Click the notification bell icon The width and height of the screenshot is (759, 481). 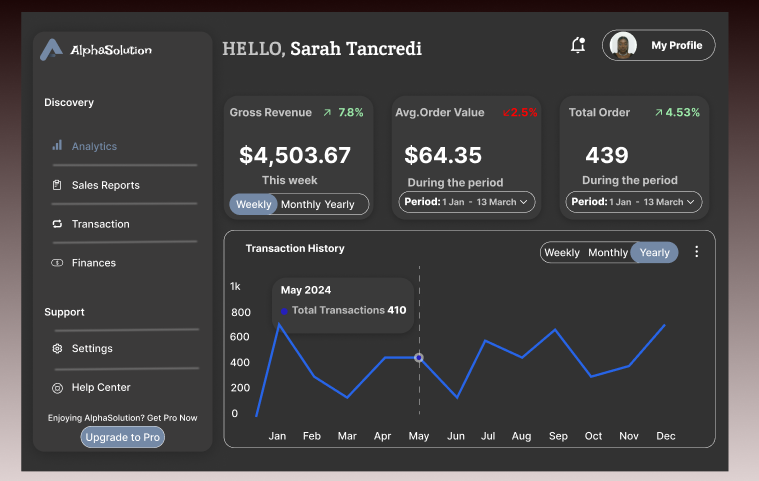pyautogui.click(x=577, y=45)
